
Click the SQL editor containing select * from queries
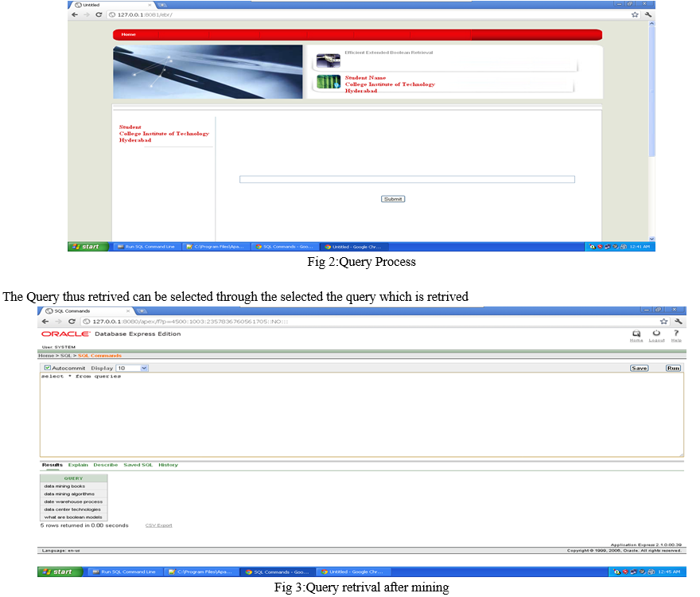coord(362,415)
